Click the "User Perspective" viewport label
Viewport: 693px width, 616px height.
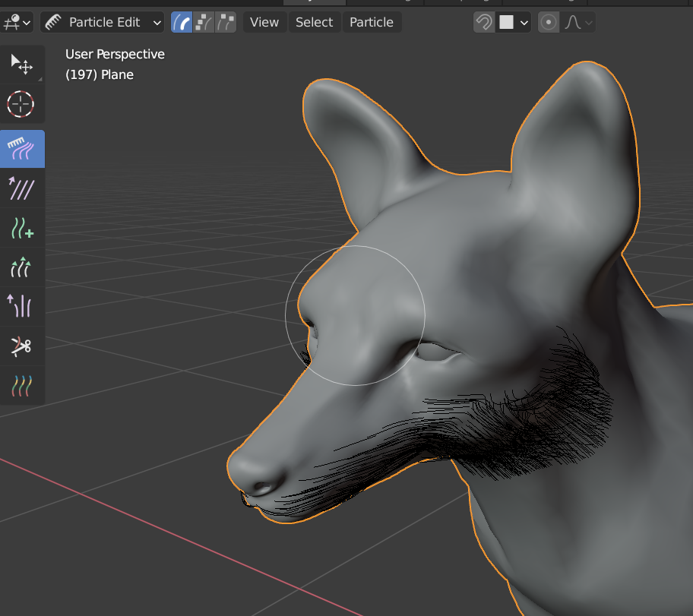[x=115, y=55]
